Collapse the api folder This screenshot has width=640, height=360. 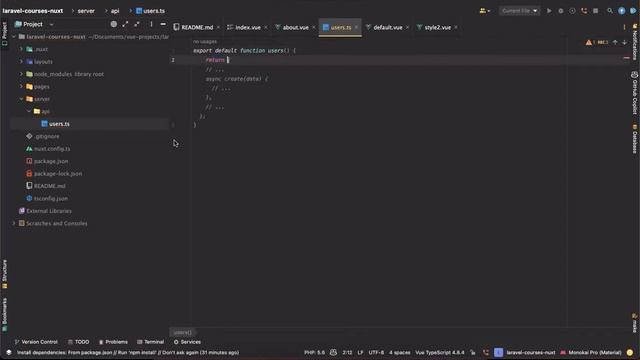pos(29,111)
